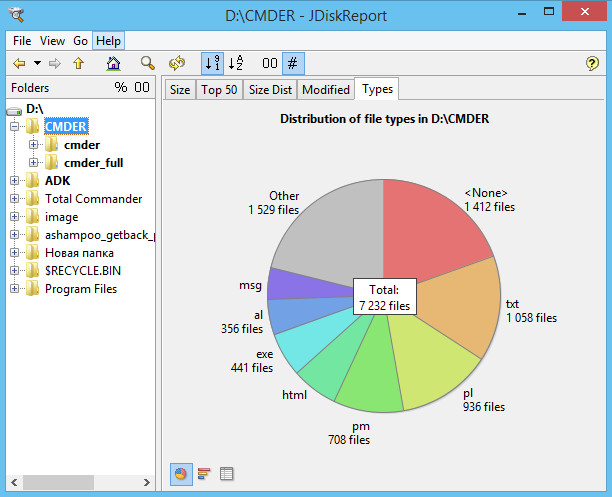This screenshot has width=612, height=497.
Task: Click the Back arrow toolbar icon
Action: [19, 63]
